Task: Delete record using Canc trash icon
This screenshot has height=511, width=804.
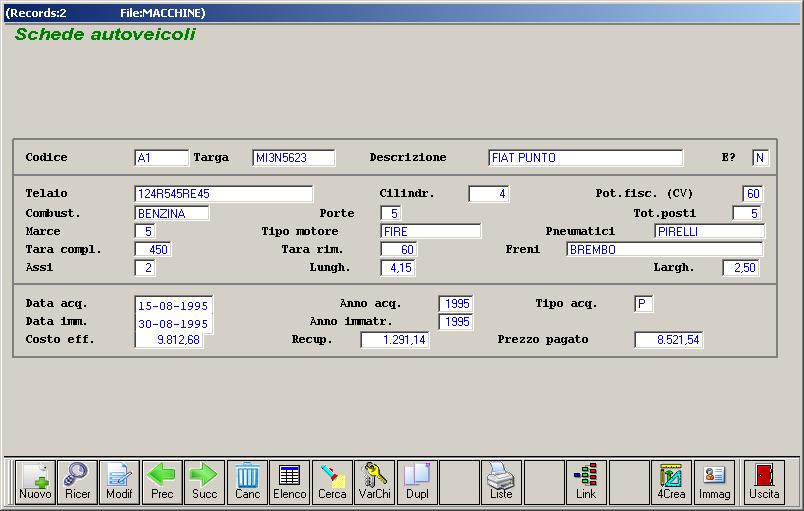Action: coord(247,482)
